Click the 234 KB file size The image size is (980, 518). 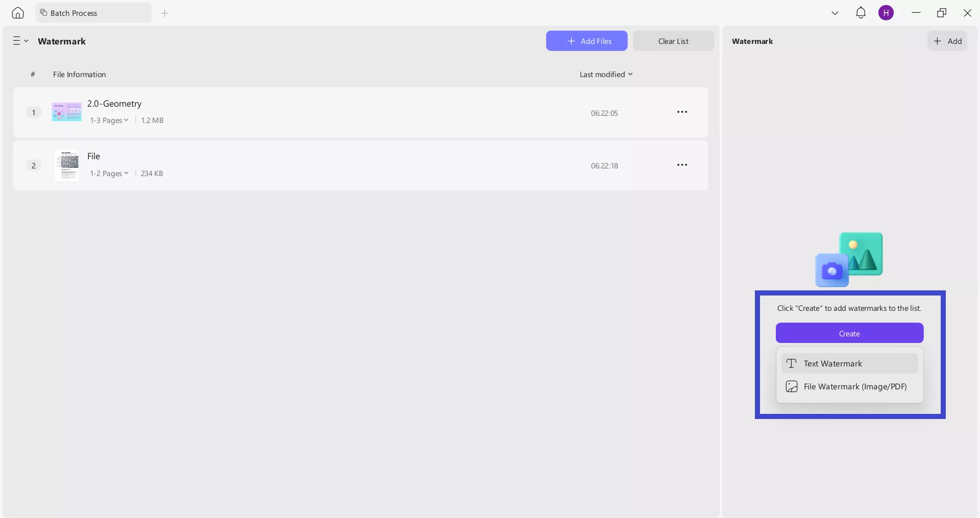[x=152, y=174]
